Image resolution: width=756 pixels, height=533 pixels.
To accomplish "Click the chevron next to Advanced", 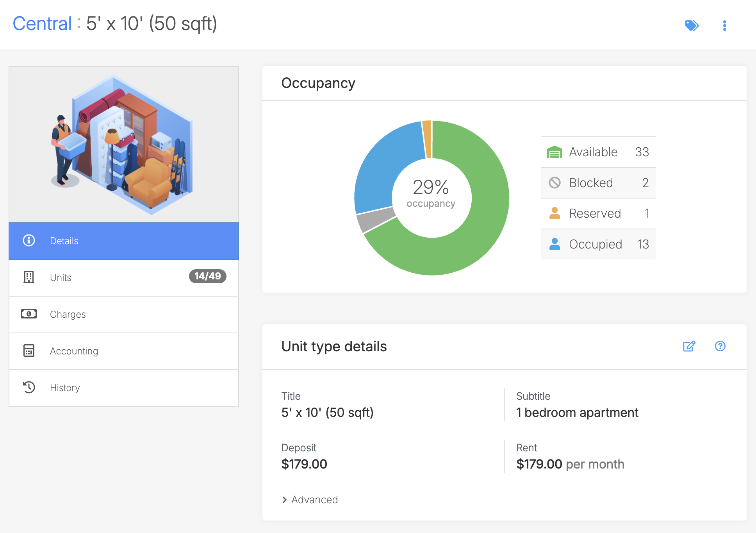I will coord(284,500).
